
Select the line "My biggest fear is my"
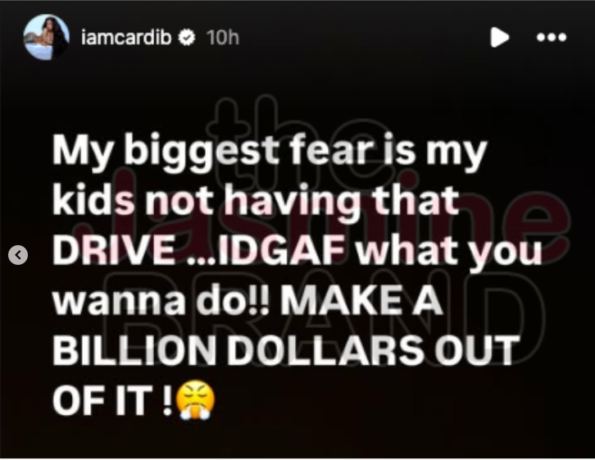[x=269, y=152]
